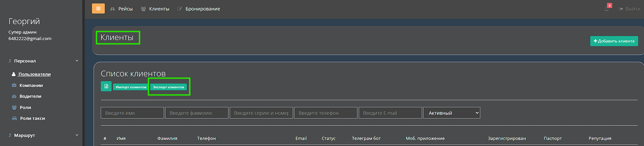The height and width of the screenshot is (146, 644).
Task: Expand the Маршрут sidebar section
Action: [77, 135]
